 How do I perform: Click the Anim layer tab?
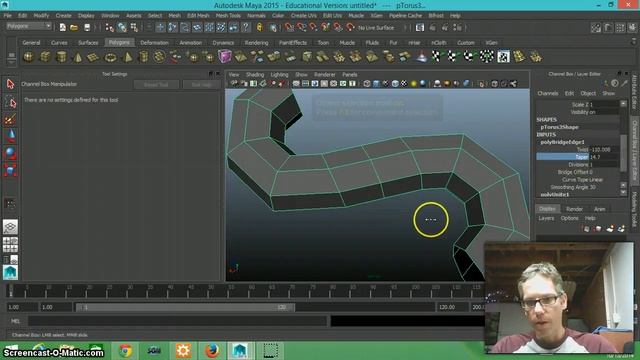599,209
